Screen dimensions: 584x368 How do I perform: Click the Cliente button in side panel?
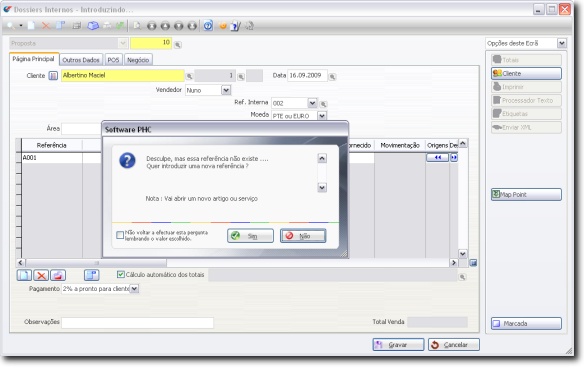pyautogui.click(x=526, y=73)
